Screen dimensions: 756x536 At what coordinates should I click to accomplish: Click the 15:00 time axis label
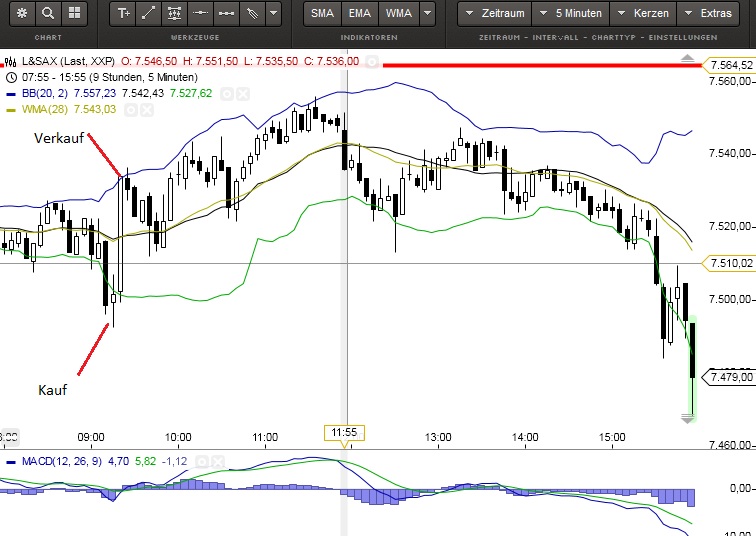click(611, 437)
